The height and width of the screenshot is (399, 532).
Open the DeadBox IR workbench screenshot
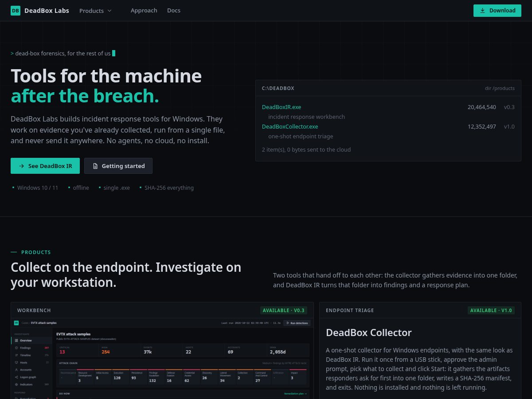tap(162, 359)
